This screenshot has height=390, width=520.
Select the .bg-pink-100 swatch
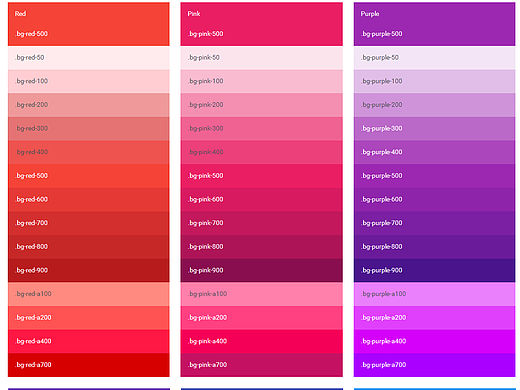pyautogui.click(x=261, y=81)
